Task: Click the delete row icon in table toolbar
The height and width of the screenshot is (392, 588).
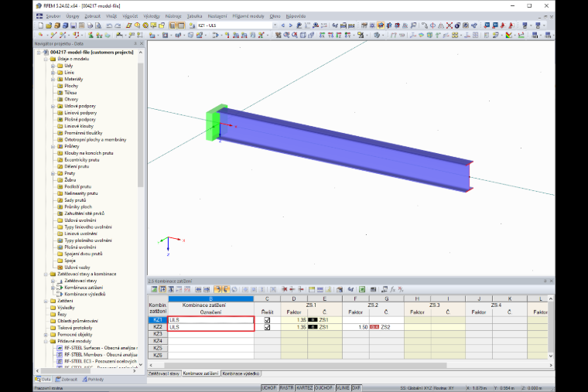Action: click(x=285, y=289)
